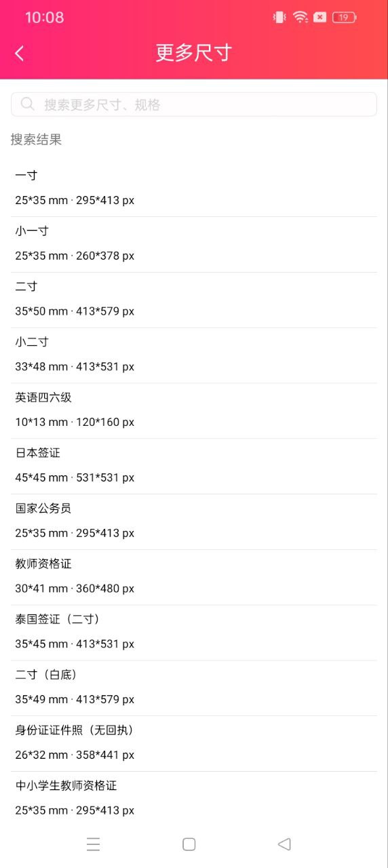Tap the Wi-Fi icon in status bar
388x868 pixels.
pos(300,18)
